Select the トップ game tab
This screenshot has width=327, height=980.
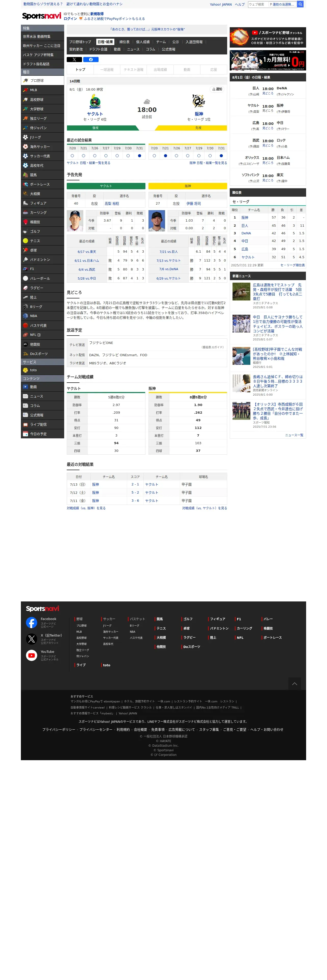click(x=80, y=70)
